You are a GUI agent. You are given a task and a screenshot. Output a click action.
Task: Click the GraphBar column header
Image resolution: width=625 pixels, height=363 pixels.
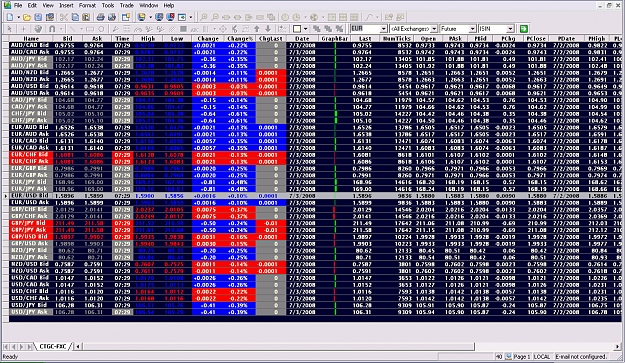pos(335,39)
